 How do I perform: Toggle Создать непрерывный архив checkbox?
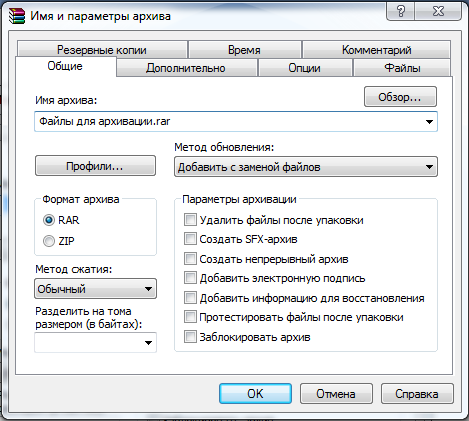click(x=190, y=259)
